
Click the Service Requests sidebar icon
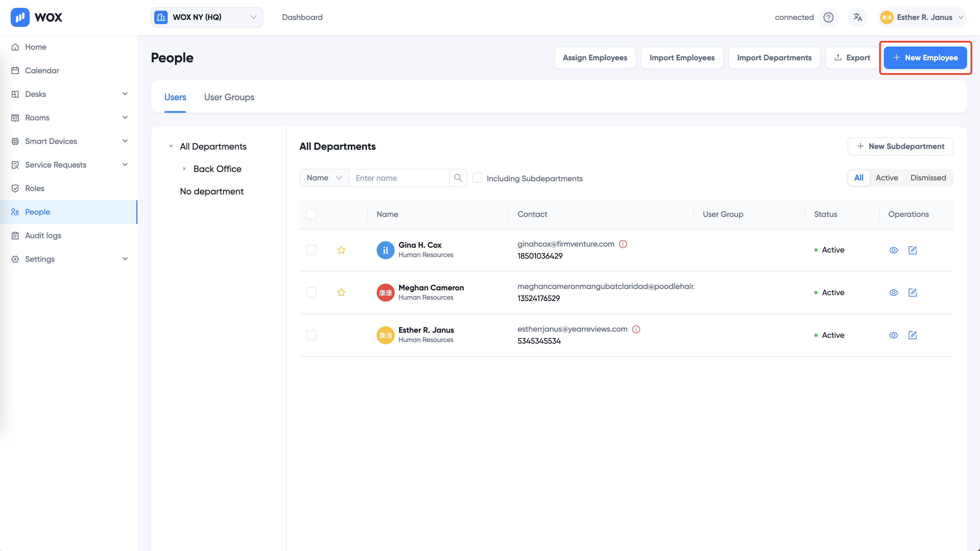[15, 165]
